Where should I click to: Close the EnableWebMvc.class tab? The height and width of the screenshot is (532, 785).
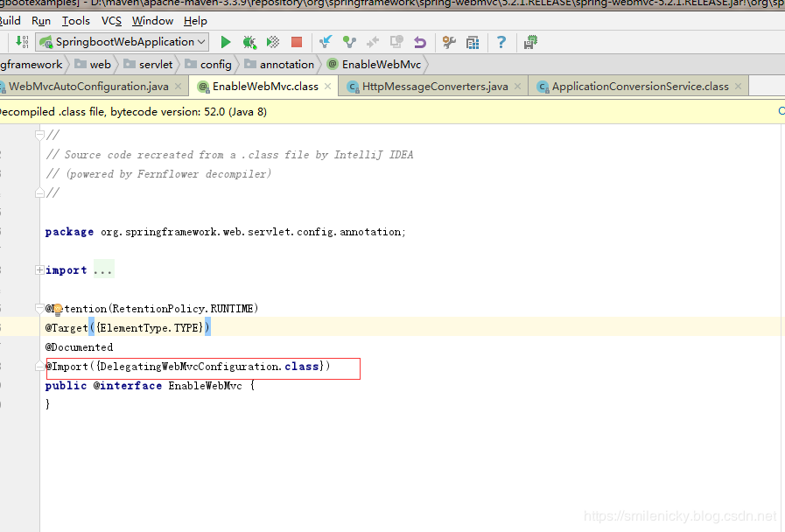coord(327,86)
